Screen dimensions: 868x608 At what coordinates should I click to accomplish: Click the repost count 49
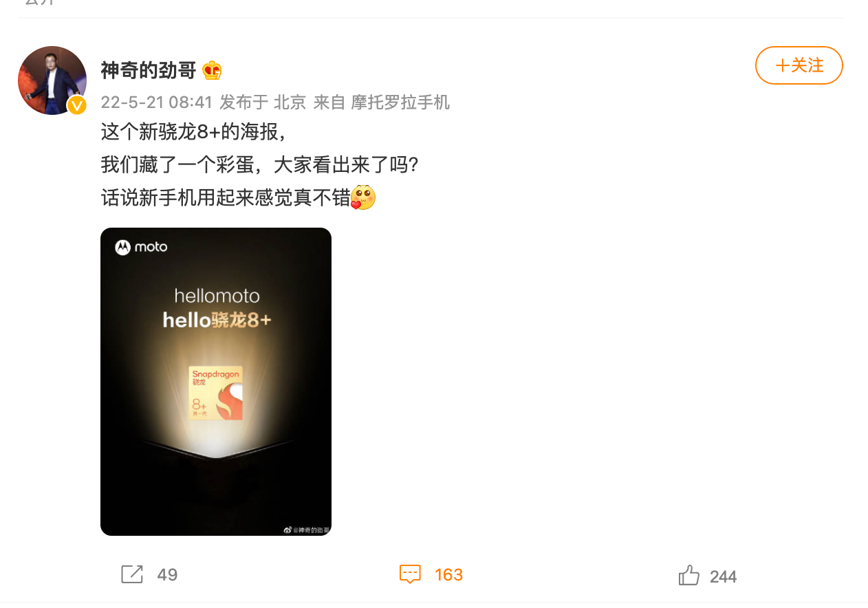(167, 575)
